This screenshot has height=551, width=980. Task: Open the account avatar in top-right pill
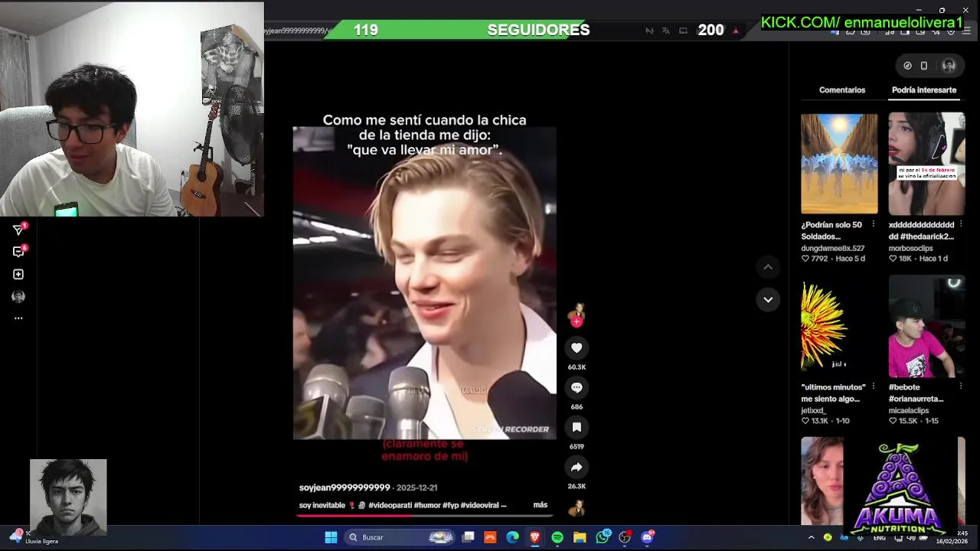pos(949,66)
